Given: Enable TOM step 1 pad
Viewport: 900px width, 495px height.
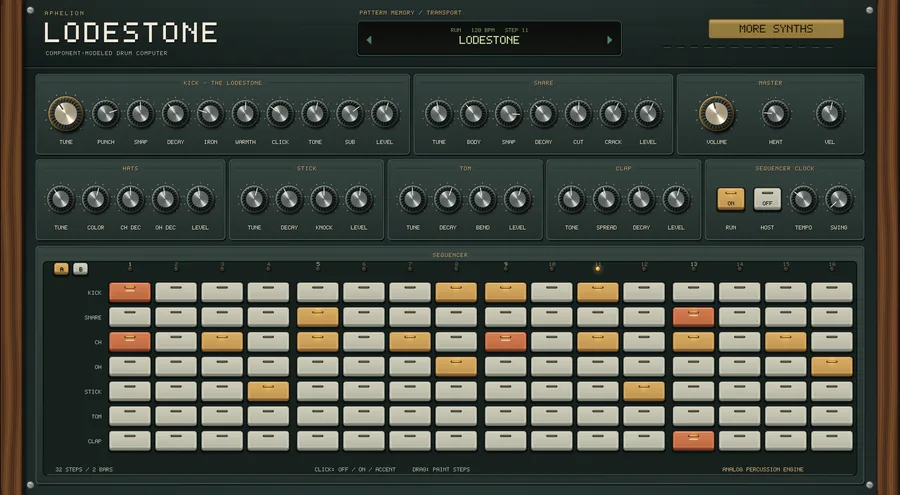Looking at the screenshot, I should pos(130,416).
